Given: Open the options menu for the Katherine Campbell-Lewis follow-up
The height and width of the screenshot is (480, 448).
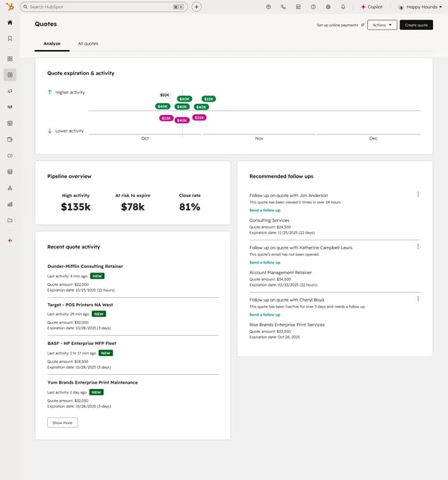Looking at the screenshot, I should (418, 246).
